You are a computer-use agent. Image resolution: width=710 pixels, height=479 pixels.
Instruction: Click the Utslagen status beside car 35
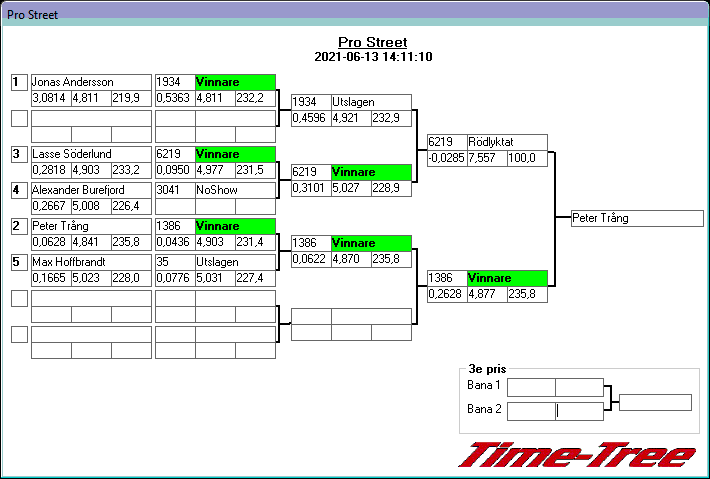[x=235, y=262]
